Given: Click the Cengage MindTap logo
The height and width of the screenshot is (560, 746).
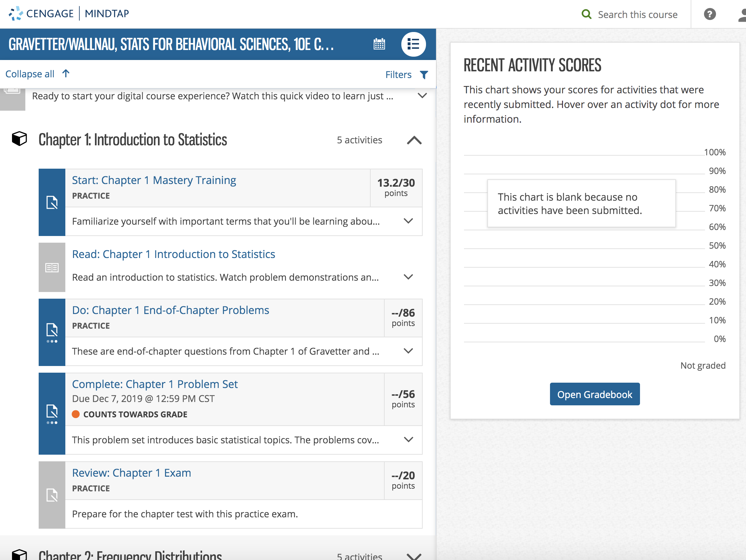Looking at the screenshot, I should (x=69, y=13).
